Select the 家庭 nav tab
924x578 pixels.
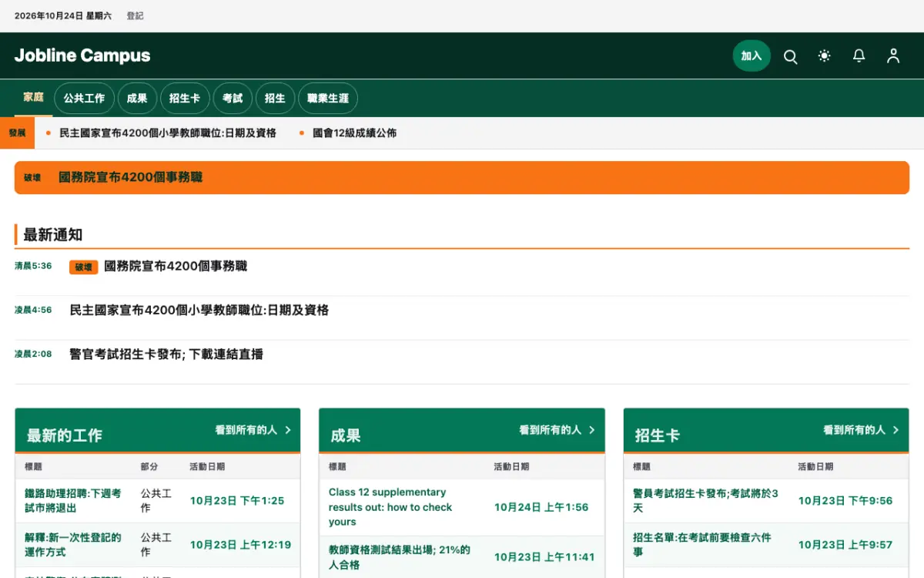click(34, 98)
